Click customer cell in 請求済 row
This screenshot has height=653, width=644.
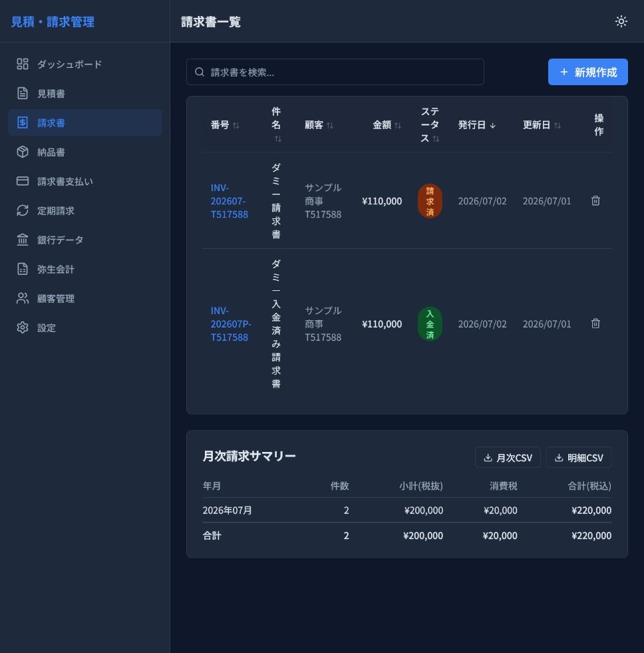[323, 201]
